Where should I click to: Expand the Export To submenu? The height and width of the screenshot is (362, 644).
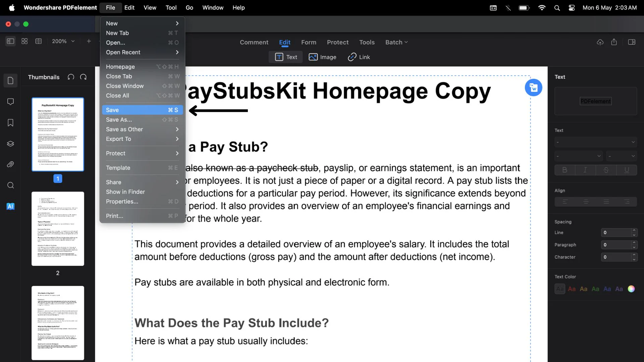tap(143, 139)
